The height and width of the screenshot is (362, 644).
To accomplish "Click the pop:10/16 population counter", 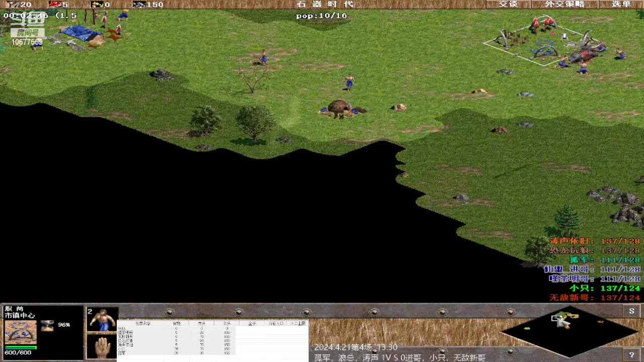I will 321,16.
